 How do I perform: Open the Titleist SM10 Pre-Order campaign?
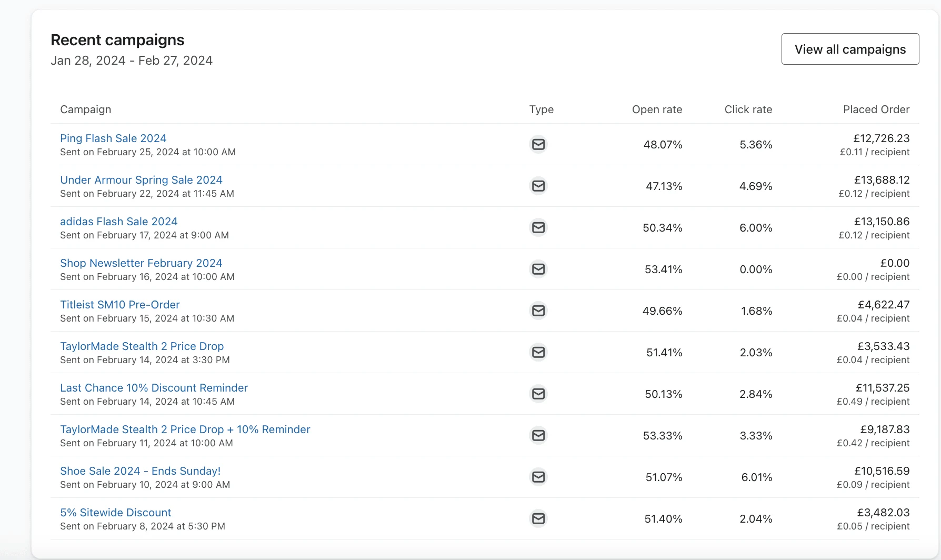coord(119,305)
